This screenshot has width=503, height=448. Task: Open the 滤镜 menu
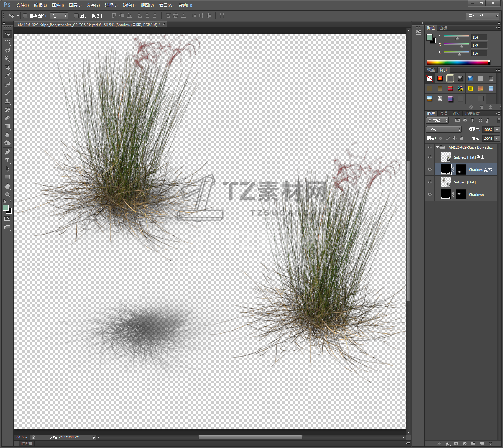pos(129,5)
